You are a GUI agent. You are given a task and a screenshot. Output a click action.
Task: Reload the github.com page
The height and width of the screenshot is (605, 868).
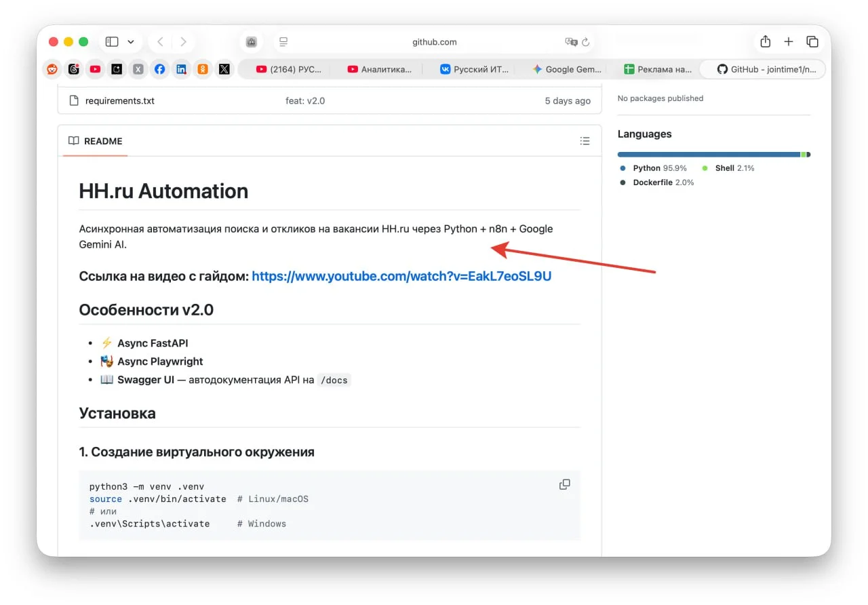pyautogui.click(x=586, y=42)
